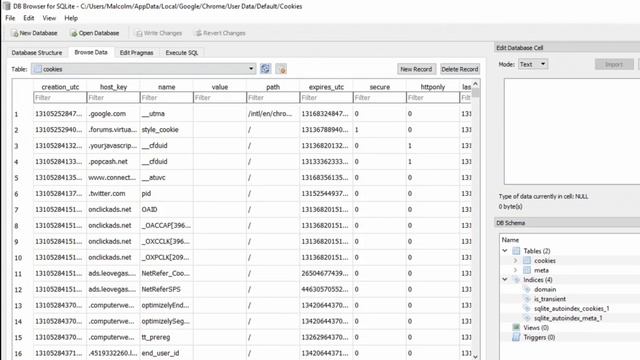This screenshot has height=360, width=640.
Task: Click the Delete Record button
Action: point(460,69)
